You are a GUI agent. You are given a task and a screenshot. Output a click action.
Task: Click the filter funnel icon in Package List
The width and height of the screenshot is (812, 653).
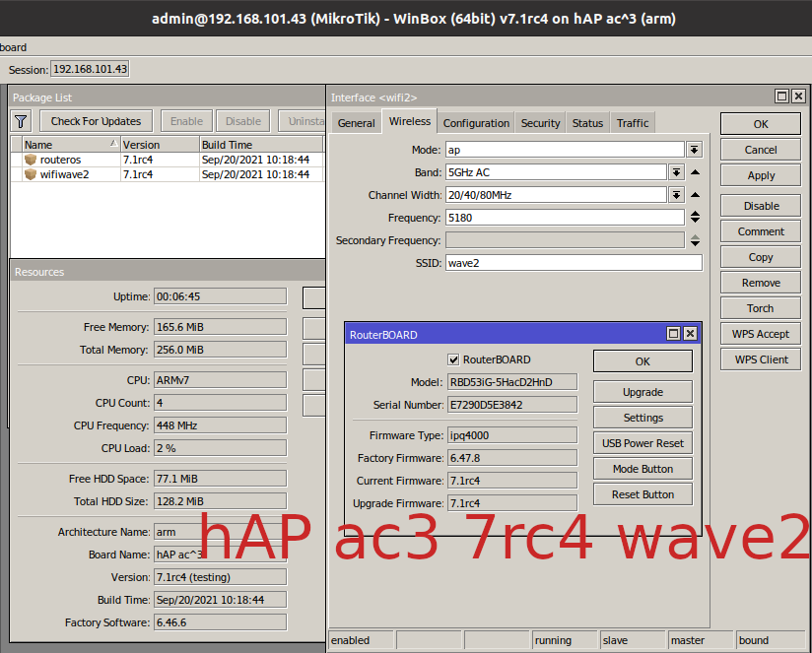pyautogui.click(x=21, y=121)
